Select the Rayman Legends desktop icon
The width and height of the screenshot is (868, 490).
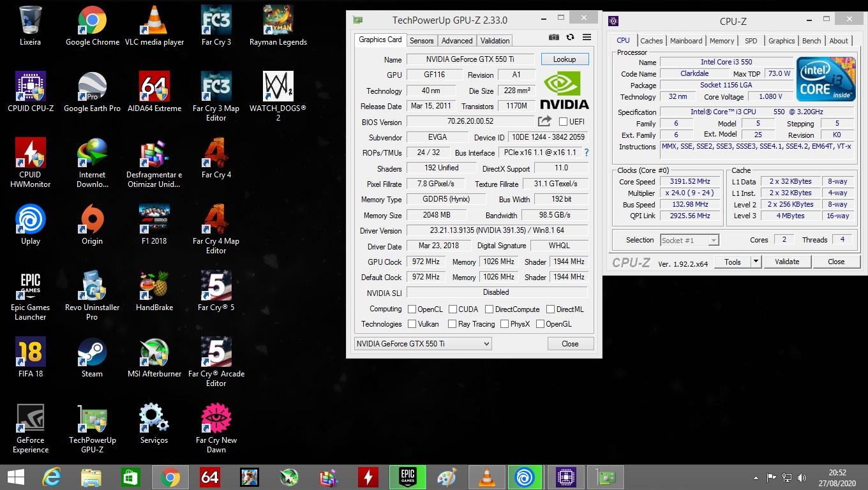[278, 26]
